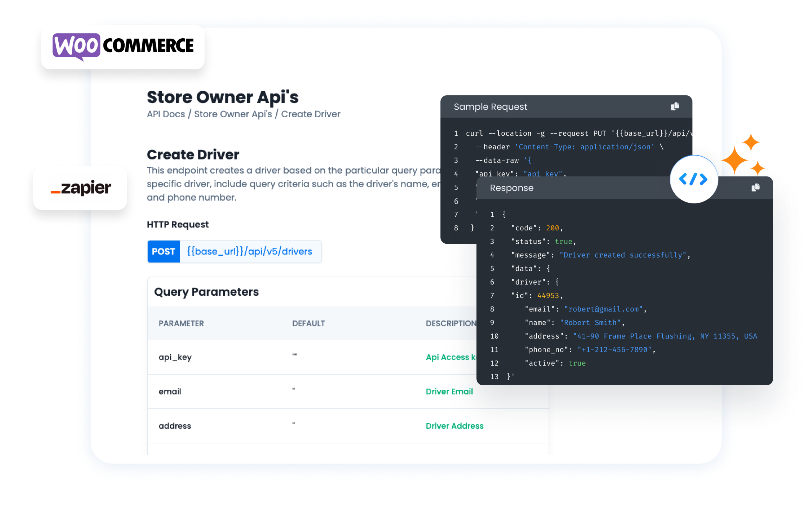Click the WooCommerce logo badge
Viewport: 812px width, 507px height.
(123, 47)
